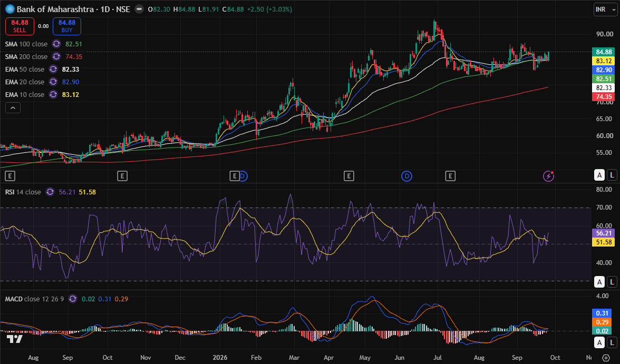
Task: Click the red SELL 84.88 button
Action: [x=20, y=26]
